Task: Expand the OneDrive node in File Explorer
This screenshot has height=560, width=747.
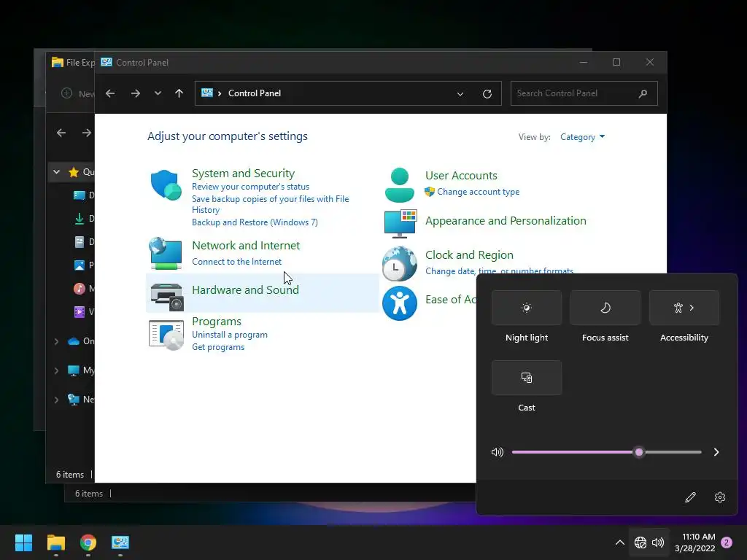Action: coord(56,341)
